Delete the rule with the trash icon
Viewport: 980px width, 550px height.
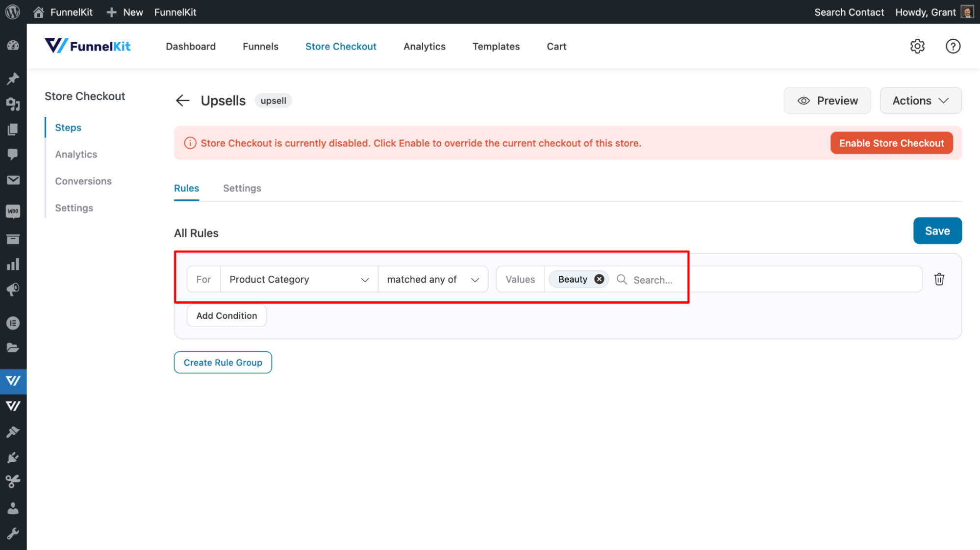(939, 279)
